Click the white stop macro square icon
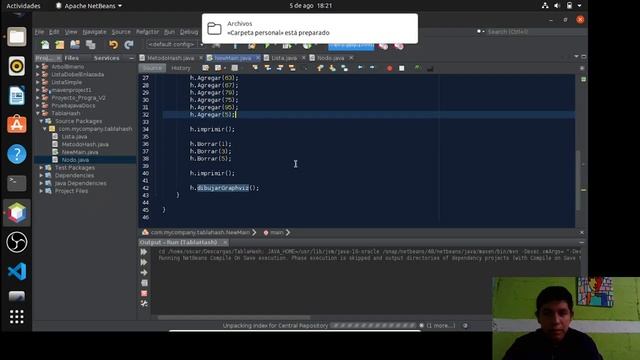Viewport: 640px width, 360px height. point(402,68)
